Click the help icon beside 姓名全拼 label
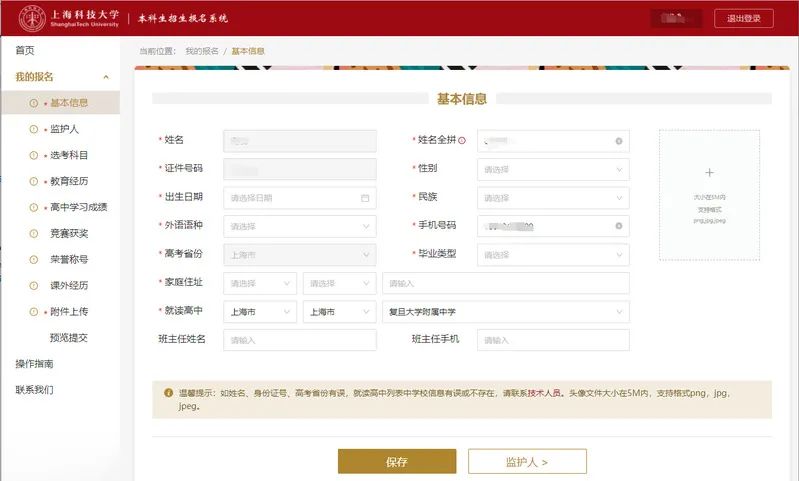 pos(462,141)
